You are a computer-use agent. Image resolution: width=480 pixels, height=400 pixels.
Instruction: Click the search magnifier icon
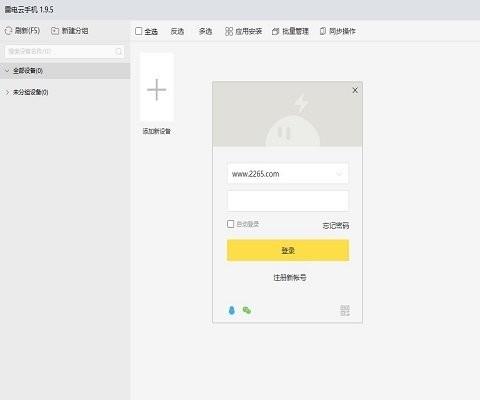pos(118,51)
